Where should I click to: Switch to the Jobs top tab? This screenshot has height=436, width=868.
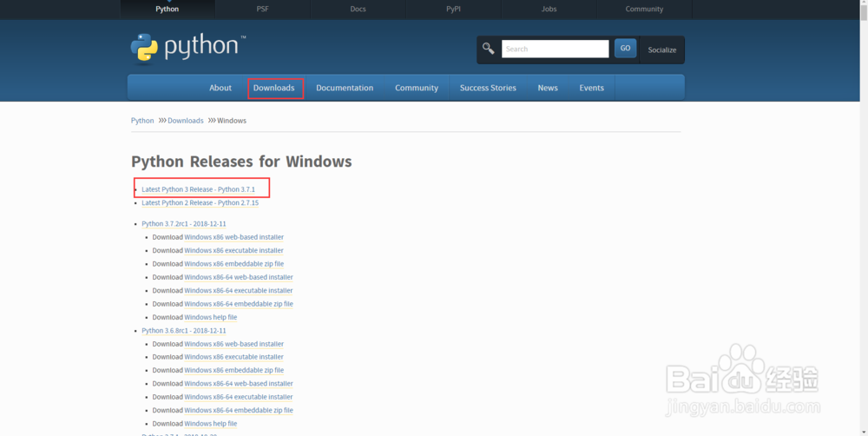[549, 10]
